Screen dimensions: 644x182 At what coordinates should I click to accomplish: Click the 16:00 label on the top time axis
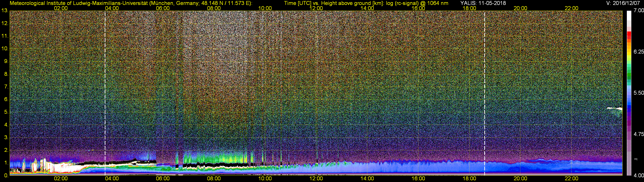(x=418, y=8)
